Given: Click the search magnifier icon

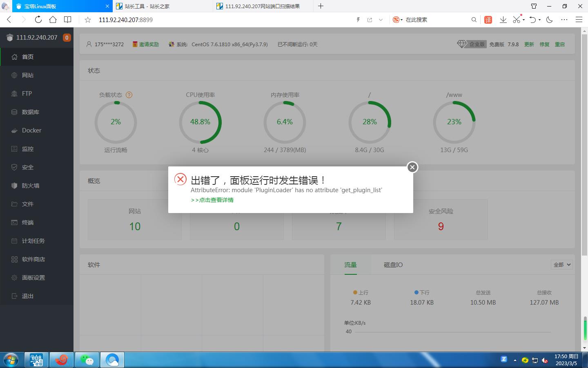Looking at the screenshot, I should pos(474,20).
